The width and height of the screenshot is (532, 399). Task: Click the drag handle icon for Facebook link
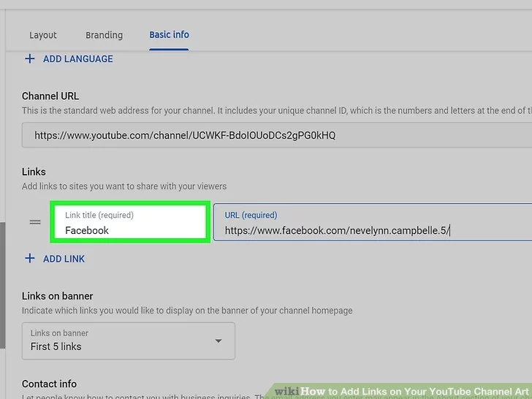tap(35, 222)
